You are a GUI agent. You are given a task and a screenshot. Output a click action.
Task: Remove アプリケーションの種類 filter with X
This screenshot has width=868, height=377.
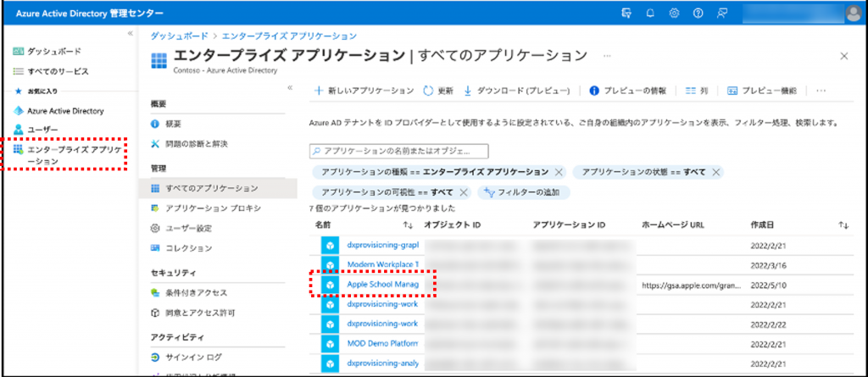coord(559,172)
